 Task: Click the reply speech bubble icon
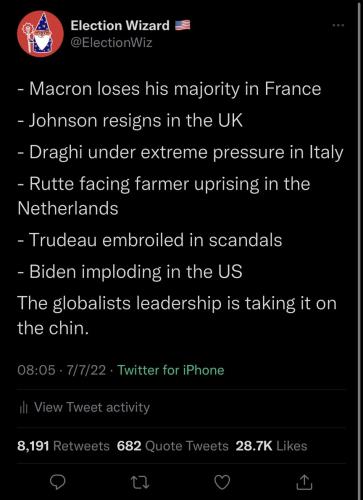[57, 482]
